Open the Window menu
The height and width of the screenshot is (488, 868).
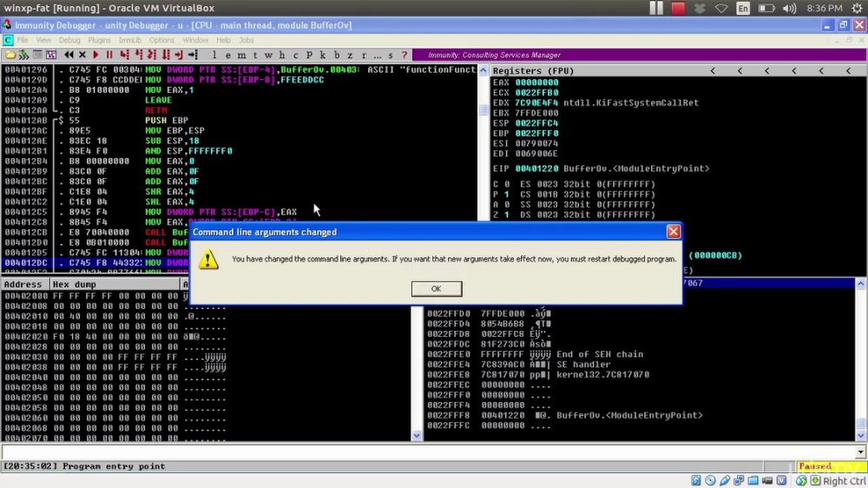click(x=194, y=40)
